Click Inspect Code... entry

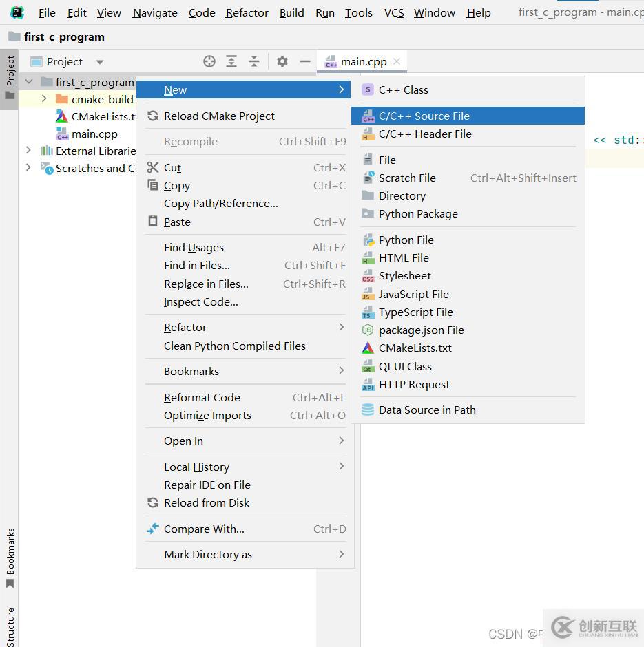tap(245, 301)
